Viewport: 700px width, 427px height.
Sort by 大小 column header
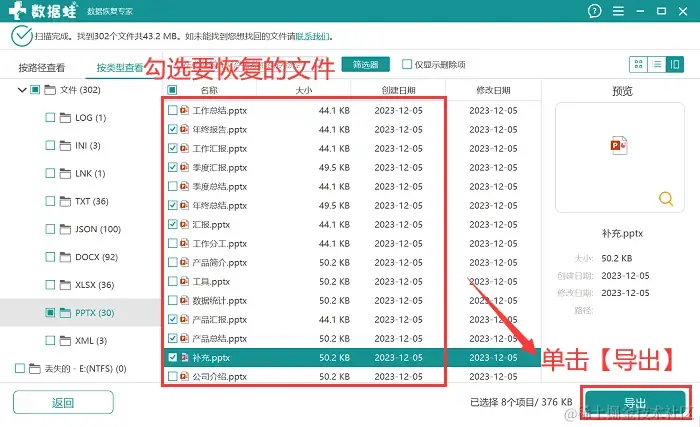pos(304,90)
